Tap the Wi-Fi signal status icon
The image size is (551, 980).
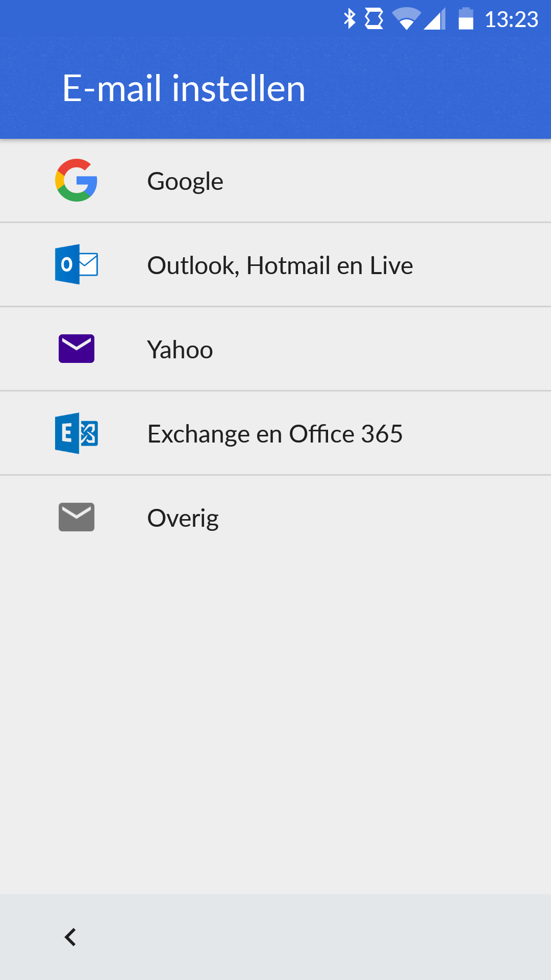(x=406, y=19)
